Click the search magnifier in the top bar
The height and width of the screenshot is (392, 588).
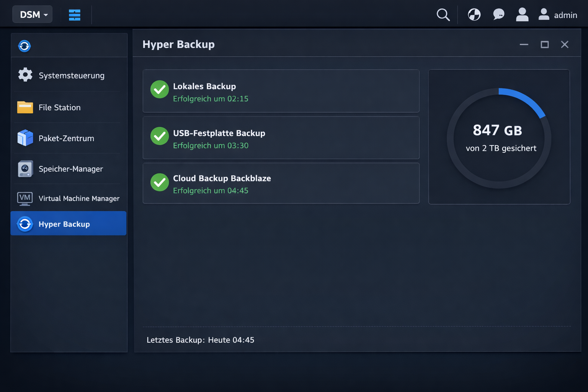(x=443, y=15)
